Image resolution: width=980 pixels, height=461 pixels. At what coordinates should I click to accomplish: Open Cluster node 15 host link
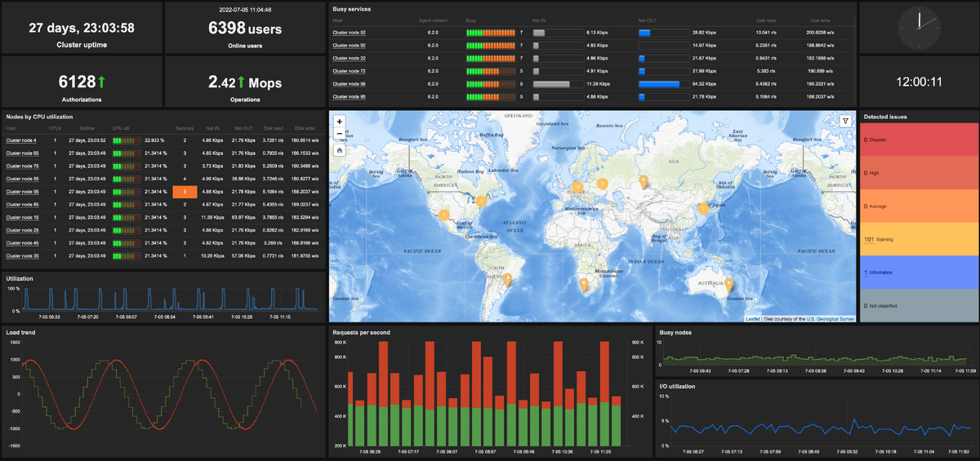coord(22,217)
